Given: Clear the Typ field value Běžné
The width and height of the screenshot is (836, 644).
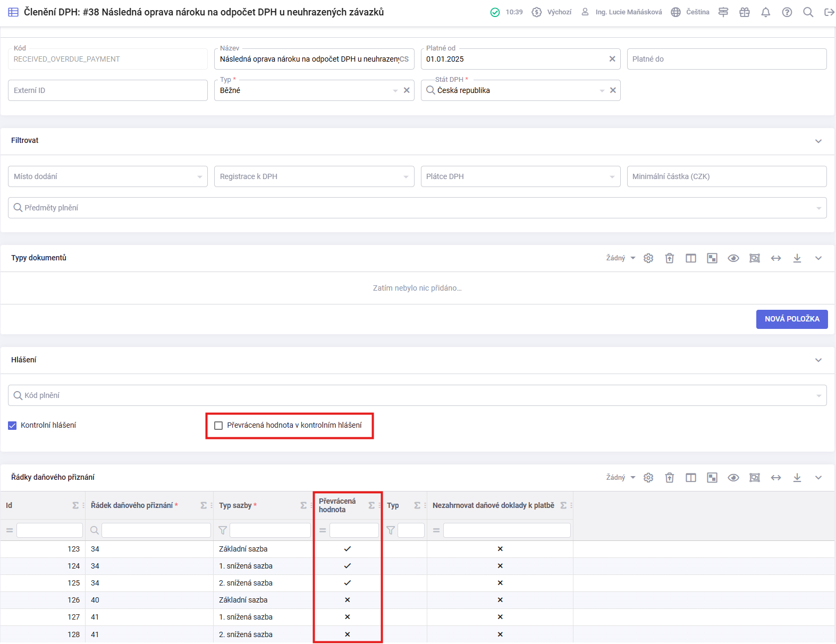Looking at the screenshot, I should tap(407, 90).
